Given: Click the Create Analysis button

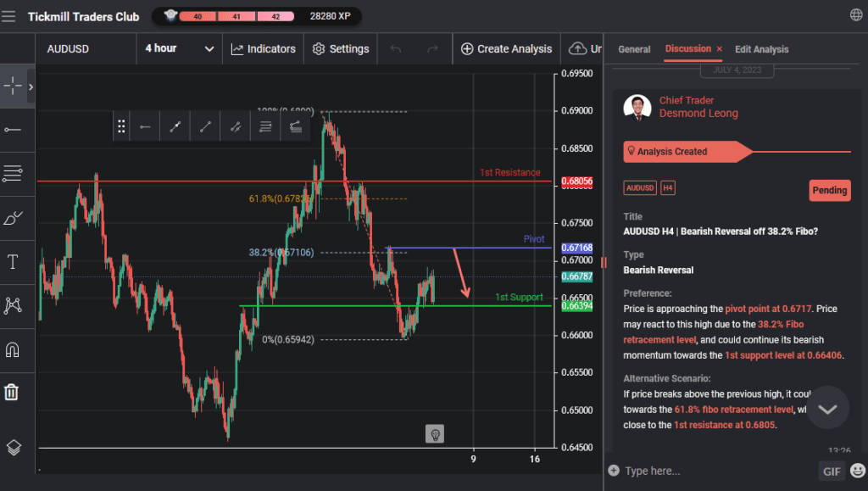Looking at the screenshot, I should [506, 48].
